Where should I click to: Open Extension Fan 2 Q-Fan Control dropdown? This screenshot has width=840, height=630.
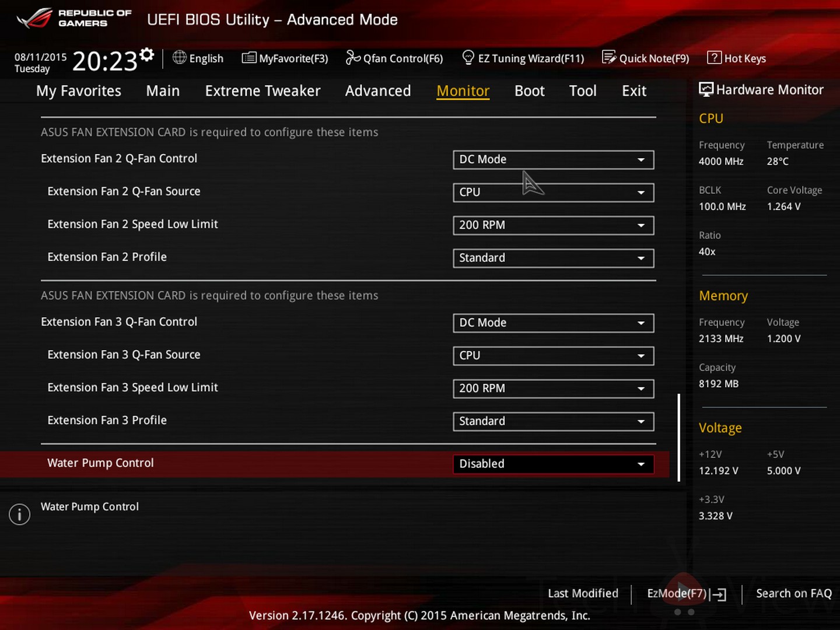pyautogui.click(x=553, y=160)
